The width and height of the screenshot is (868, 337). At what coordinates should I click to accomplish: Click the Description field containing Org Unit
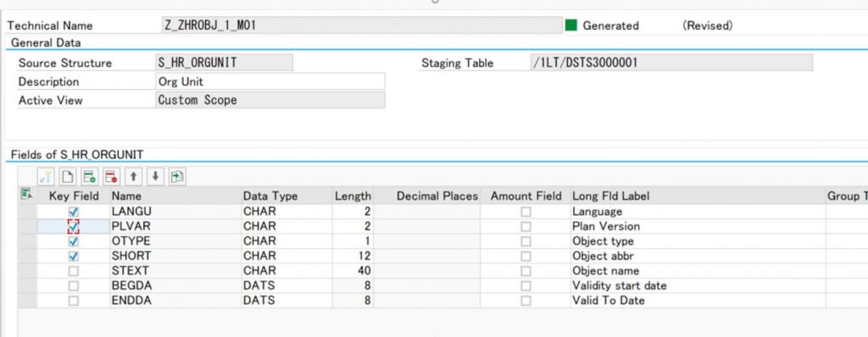click(270, 81)
